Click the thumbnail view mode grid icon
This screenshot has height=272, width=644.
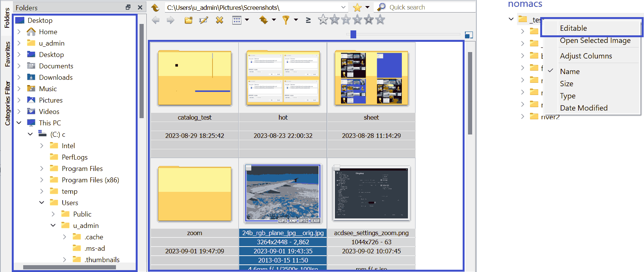(237, 20)
